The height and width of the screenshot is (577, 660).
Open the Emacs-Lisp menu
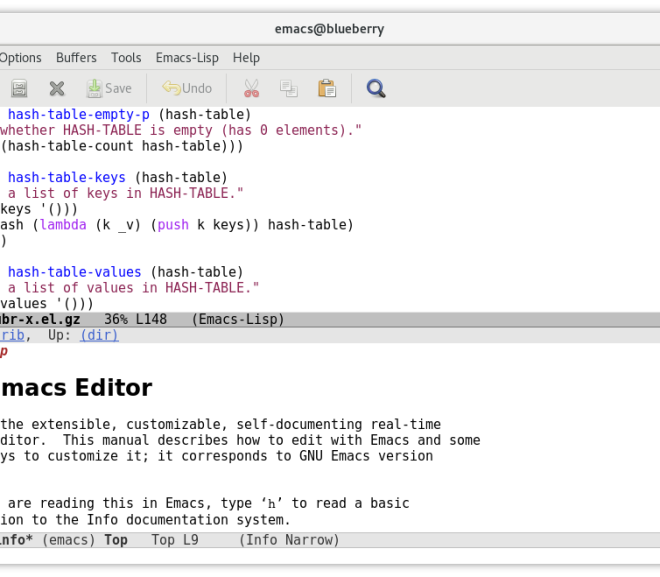[187, 58]
